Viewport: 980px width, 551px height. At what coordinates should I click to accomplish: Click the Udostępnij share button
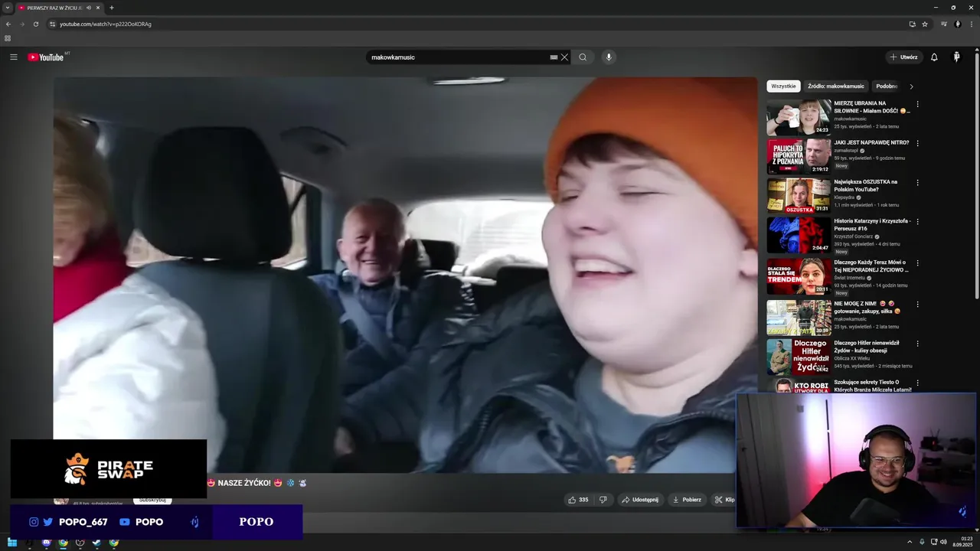(x=639, y=500)
